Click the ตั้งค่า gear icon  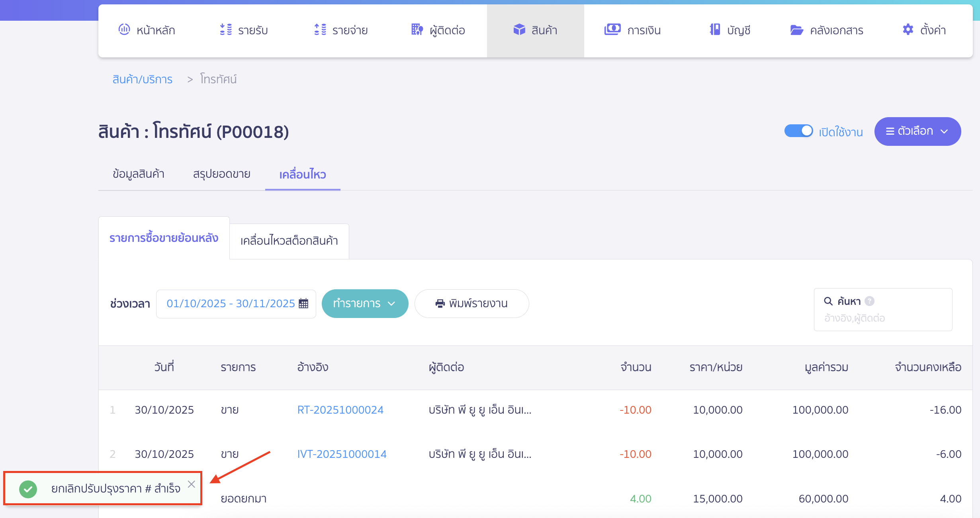908,29
